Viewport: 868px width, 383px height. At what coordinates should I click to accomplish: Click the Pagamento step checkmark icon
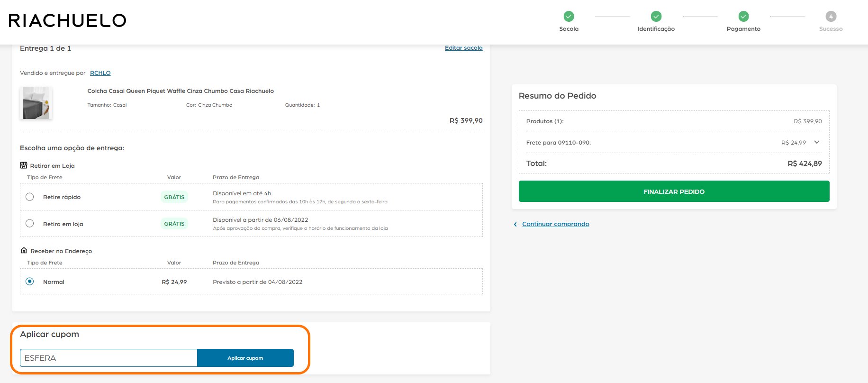(x=743, y=17)
